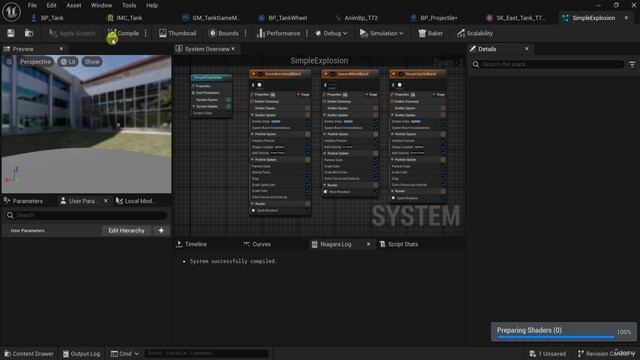Open the File menu
Viewport: 640px width, 360px height.
tap(32, 5)
